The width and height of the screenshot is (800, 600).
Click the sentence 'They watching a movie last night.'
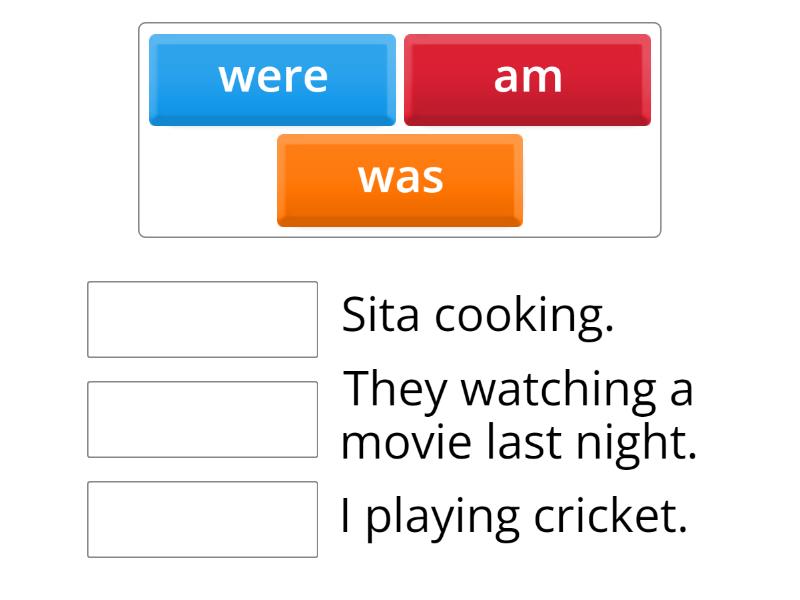pos(520,416)
